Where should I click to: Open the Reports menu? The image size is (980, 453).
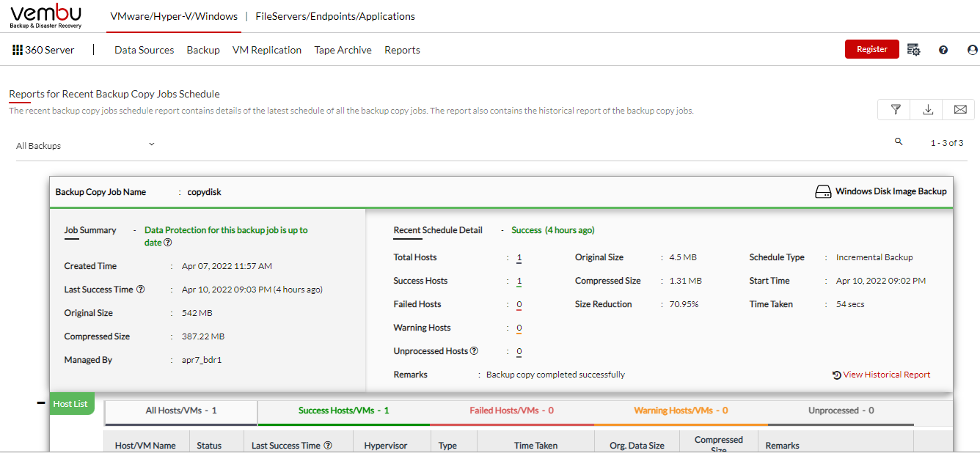pyautogui.click(x=402, y=50)
